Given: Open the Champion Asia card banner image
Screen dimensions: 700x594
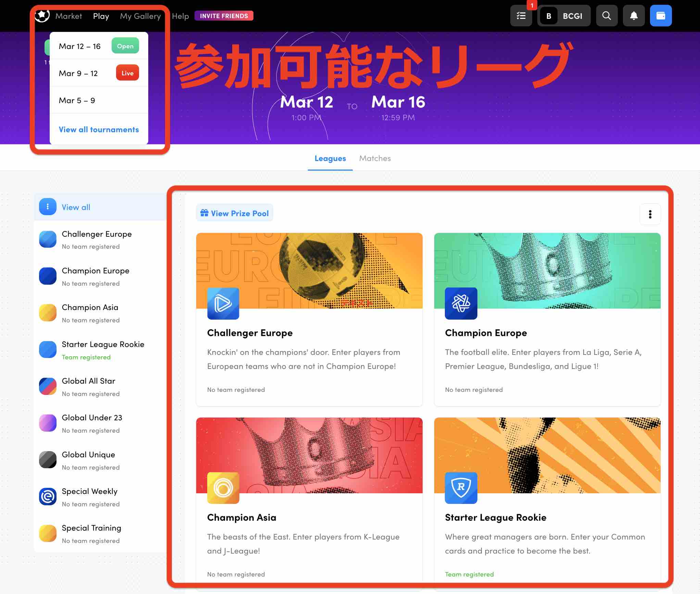Looking at the screenshot, I should (x=309, y=455).
